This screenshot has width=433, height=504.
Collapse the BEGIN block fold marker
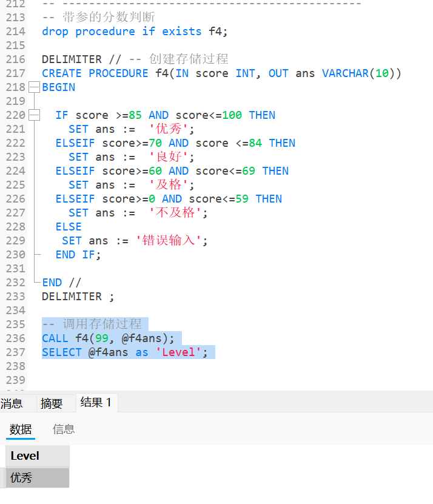pos(34,87)
